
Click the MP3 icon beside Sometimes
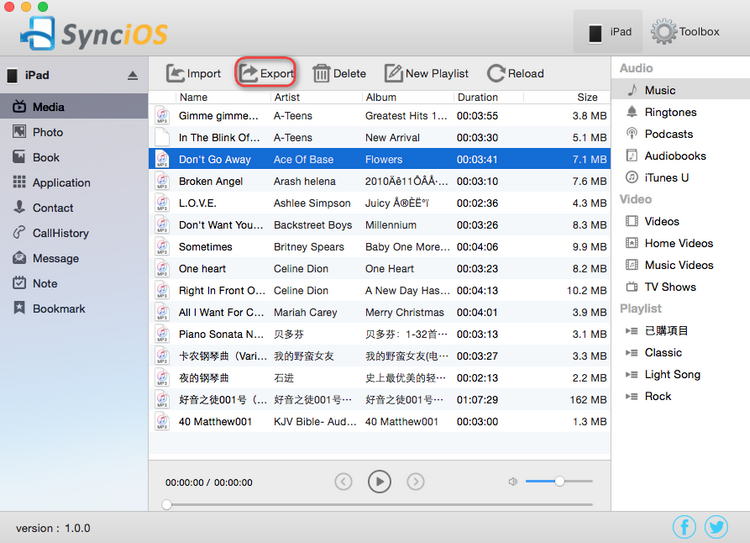(x=162, y=247)
